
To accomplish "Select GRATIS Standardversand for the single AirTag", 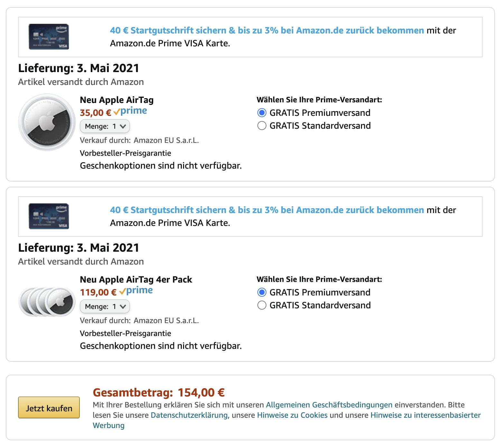I will [x=262, y=126].
